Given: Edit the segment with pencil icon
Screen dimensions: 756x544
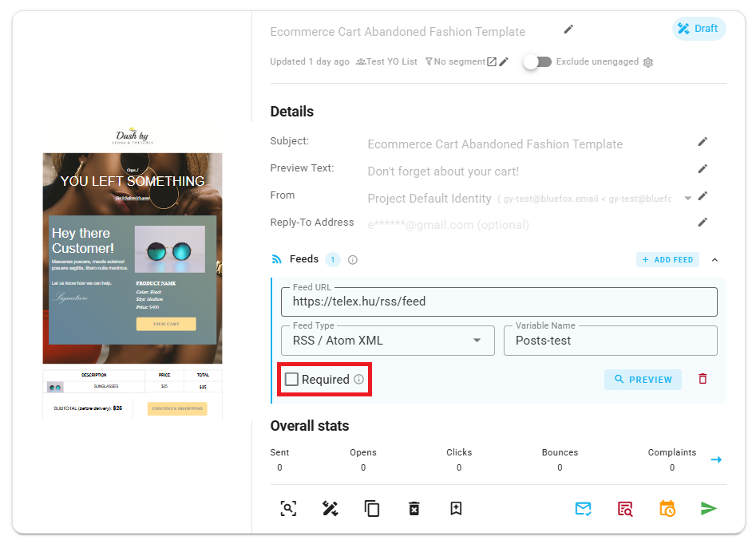Looking at the screenshot, I should pos(504,61).
